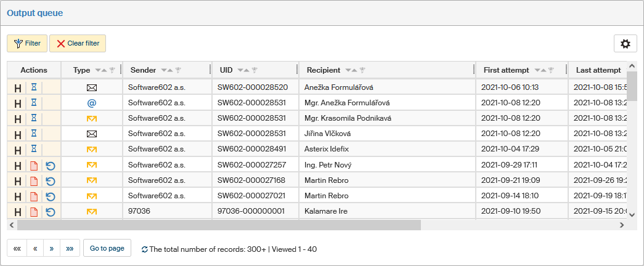Click the retry arrow icon for Kalamare Ire
Screen dimensions: 644x266
point(51,212)
